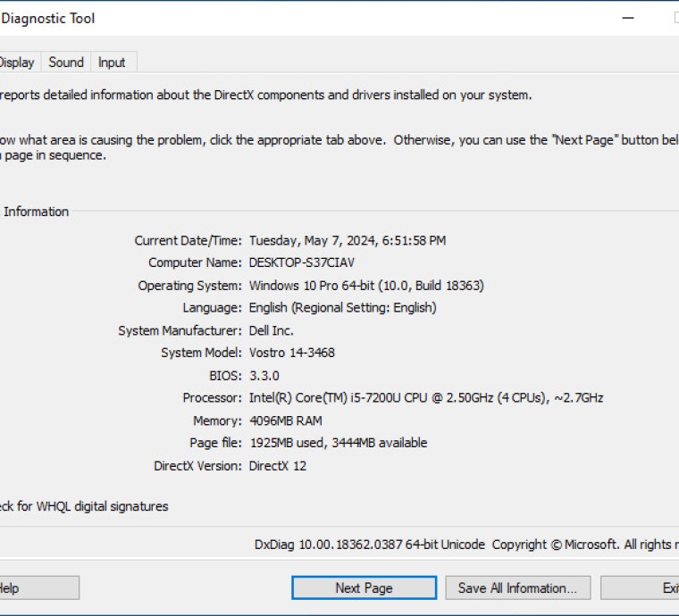Click the Windows 10 Pro 64-bit value

pos(366,286)
